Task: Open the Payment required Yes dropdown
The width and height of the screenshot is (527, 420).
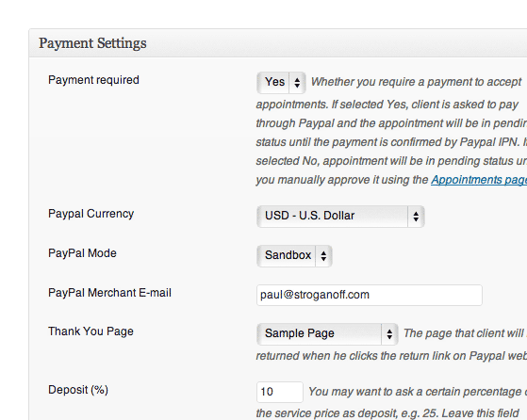Action: click(x=281, y=82)
